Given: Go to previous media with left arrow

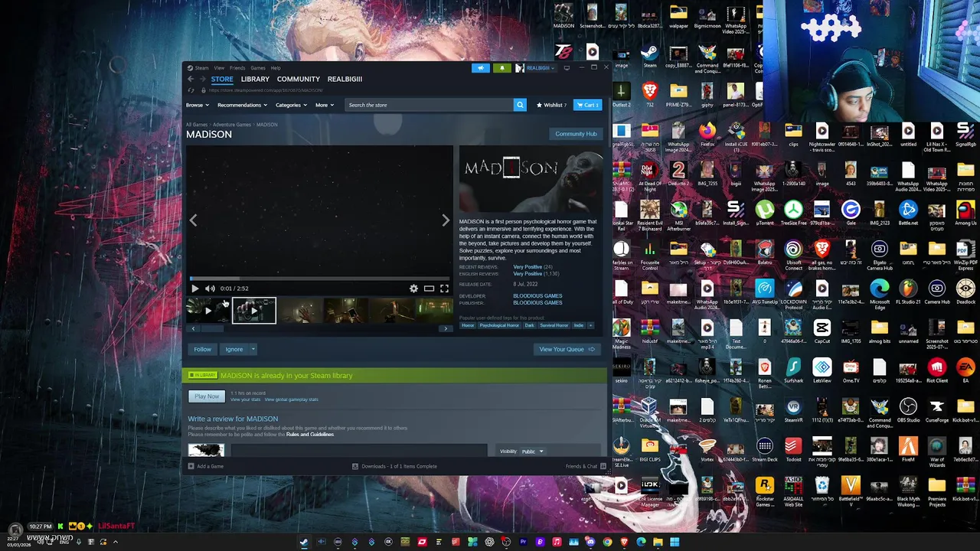Looking at the screenshot, I should point(193,220).
